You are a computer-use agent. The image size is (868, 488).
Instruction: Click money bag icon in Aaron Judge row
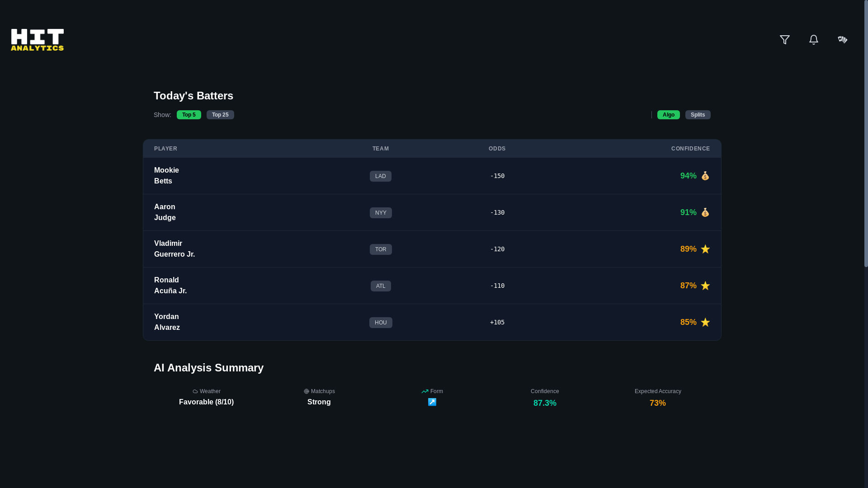(705, 212)
